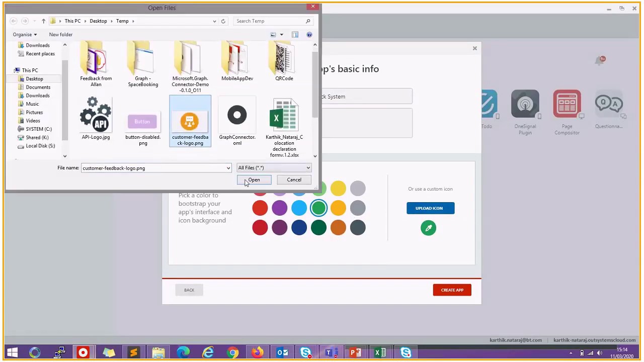This screenshot has width=644, height=362.
Task: Open PowerPoint from the taskbar
Action: (356, 353)
